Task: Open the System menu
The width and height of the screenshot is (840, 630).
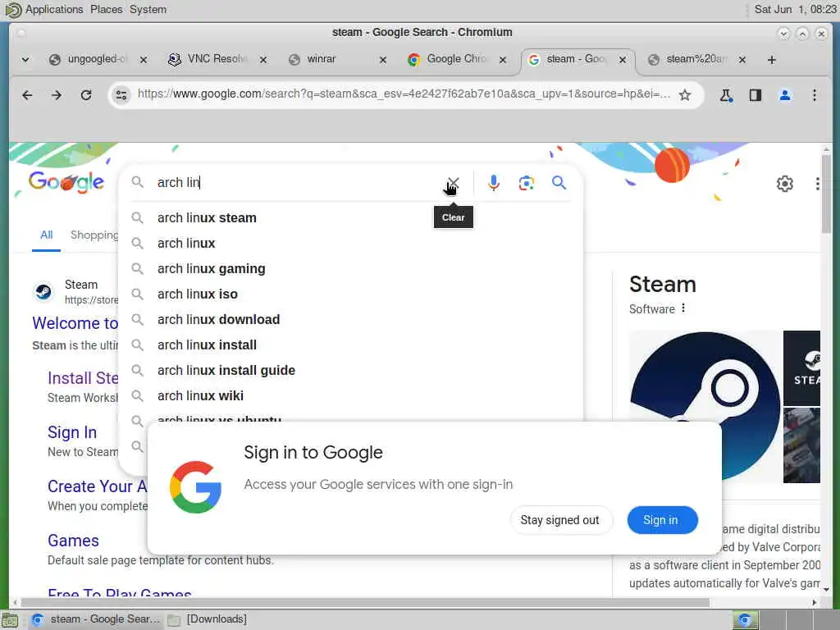Action: pos(148,10)
